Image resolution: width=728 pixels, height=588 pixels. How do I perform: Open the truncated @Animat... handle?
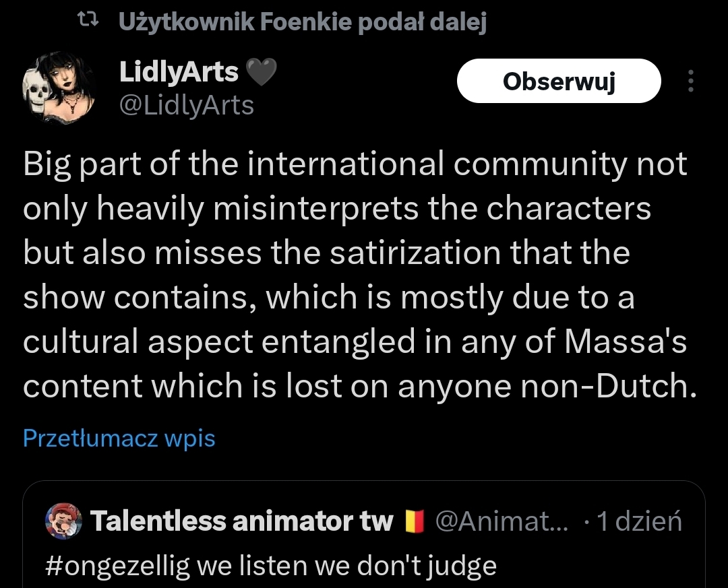tap(502, 521)
